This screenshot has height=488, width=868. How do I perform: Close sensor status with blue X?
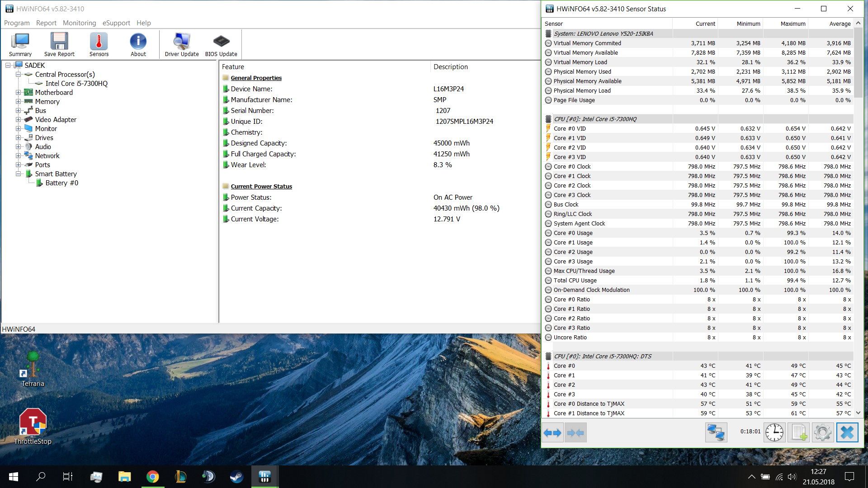point(847,432)
